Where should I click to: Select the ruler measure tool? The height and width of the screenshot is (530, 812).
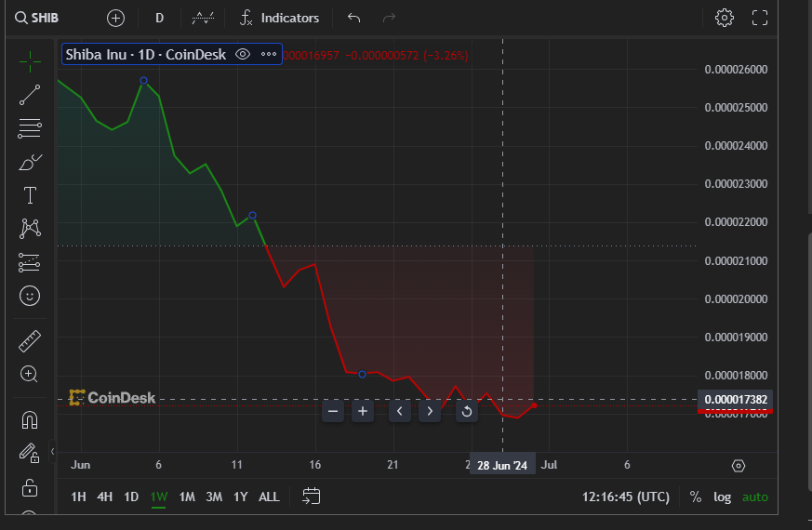pyautogui.click(x=30, y=341)
